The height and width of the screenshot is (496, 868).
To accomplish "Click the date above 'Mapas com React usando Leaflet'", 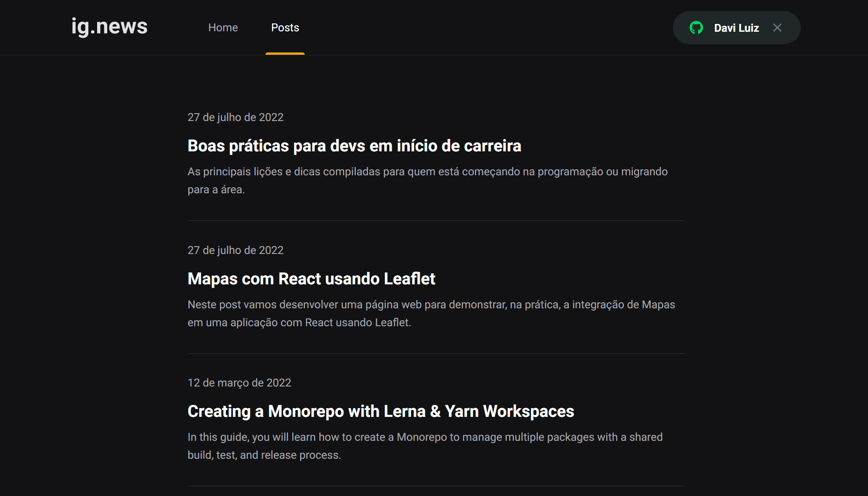I will (x=235, y=250).
